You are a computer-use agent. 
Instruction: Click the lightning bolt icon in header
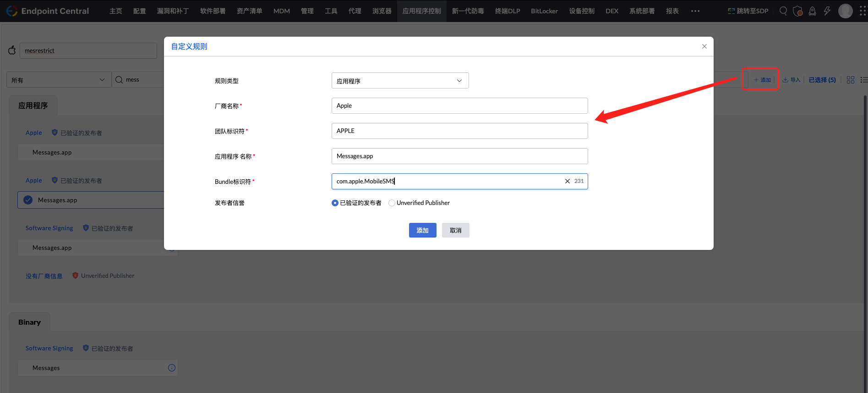coord(827,11)
